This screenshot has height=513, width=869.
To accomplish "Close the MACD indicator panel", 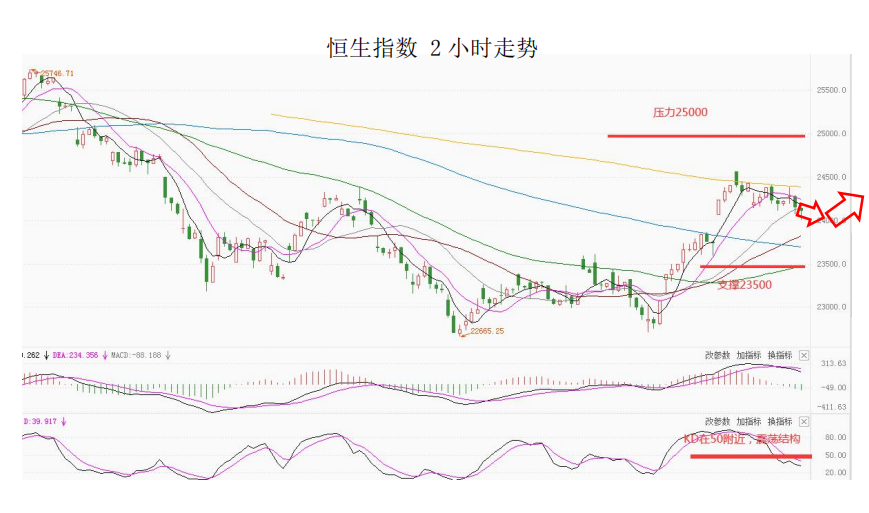I will pos(804,355).
